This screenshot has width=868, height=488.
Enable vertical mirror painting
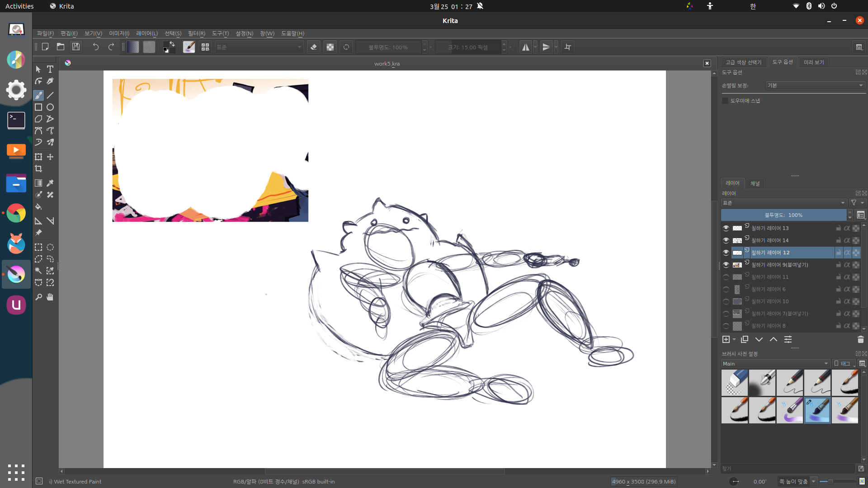tap(546, 47)
